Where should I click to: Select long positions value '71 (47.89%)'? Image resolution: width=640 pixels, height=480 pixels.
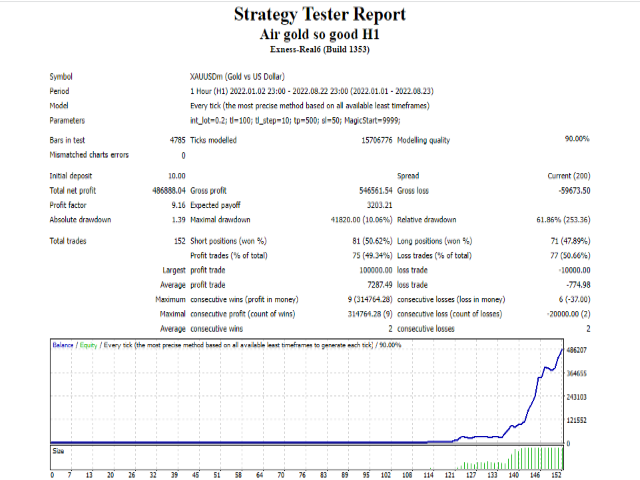[x=570, y=241]
